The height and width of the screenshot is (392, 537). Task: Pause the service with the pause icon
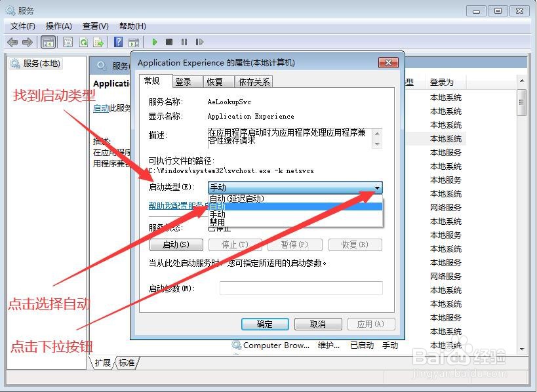point(184,42)
